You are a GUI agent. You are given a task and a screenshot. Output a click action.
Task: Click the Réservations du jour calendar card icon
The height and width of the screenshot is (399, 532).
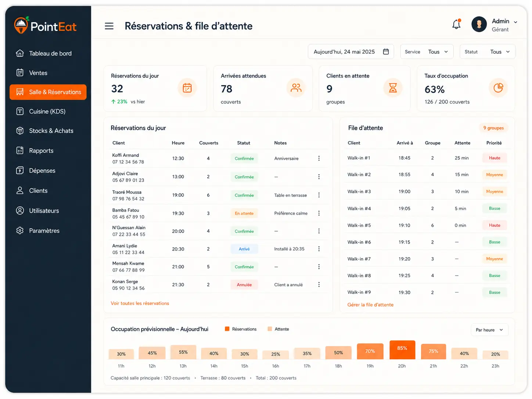[x=187, y=88]
